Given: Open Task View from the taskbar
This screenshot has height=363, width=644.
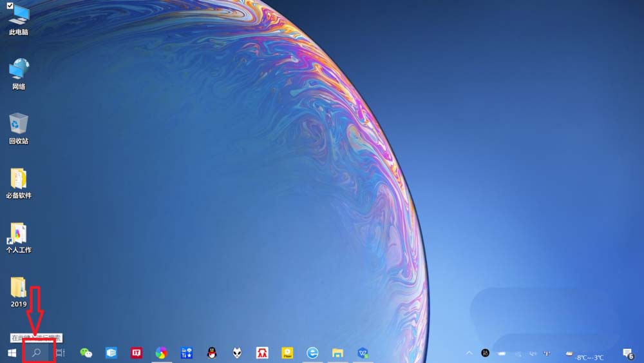Looking at the screenshot, I should click(61, 353).
